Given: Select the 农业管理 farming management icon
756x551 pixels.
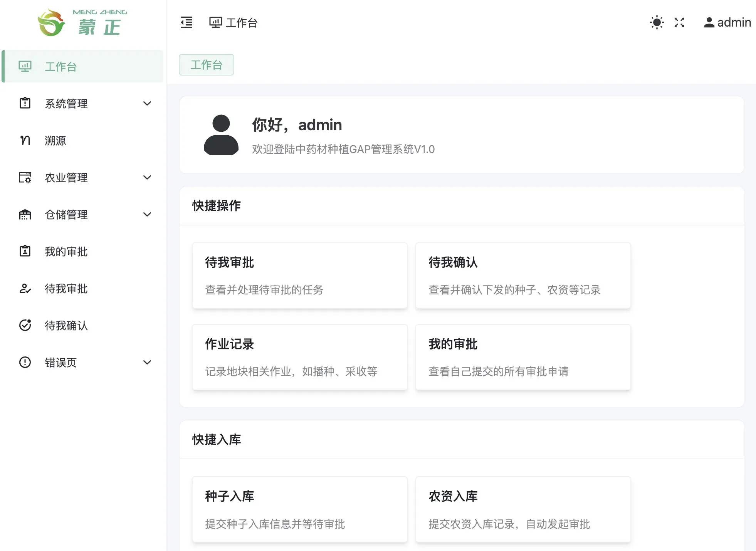Looking at the screenshot, I should [x=25, y=178].
